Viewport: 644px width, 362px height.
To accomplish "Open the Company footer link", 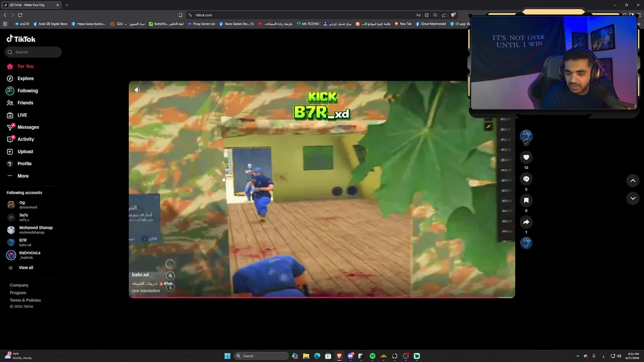I will (x=19, y=285).
